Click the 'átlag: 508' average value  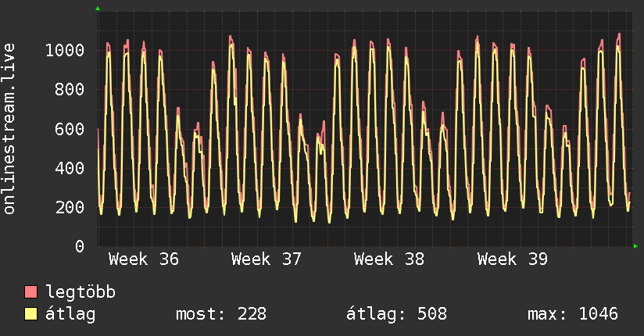click(x=396, y=314)
